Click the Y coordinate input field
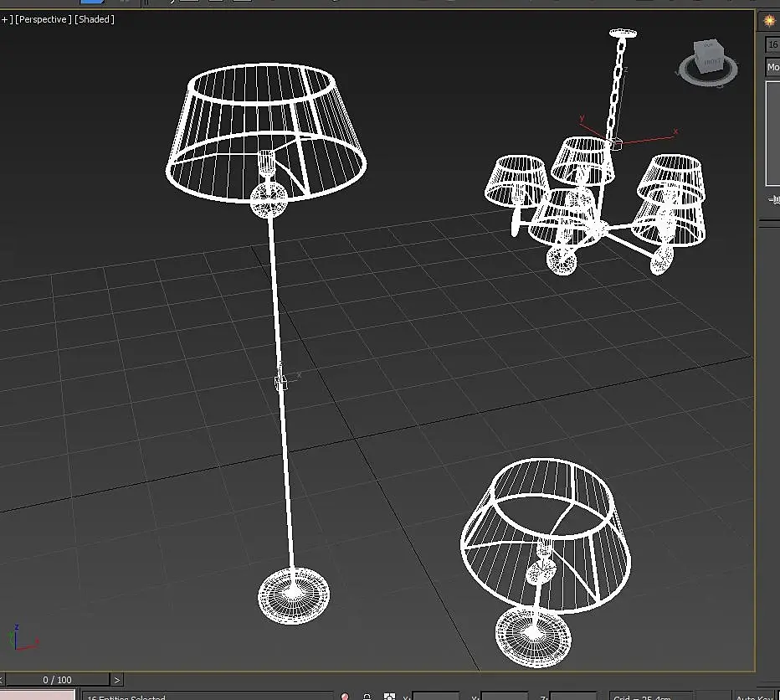This screenshot has height=700, width=780. (505, 697)
